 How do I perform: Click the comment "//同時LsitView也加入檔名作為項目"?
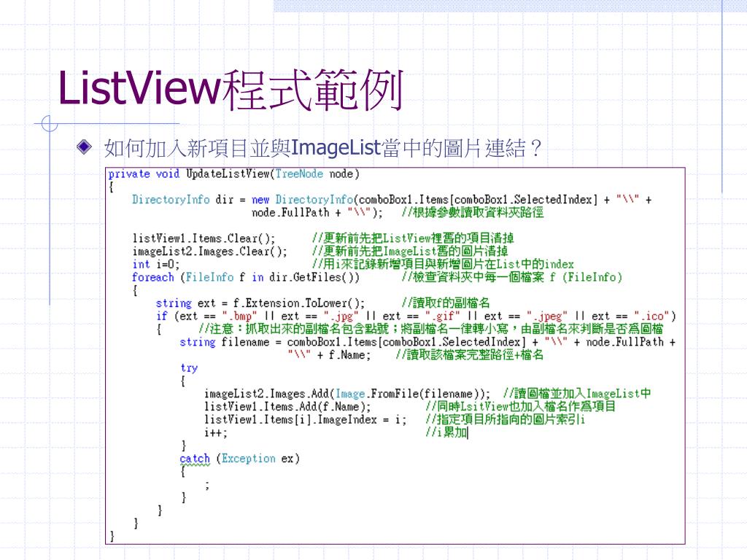coord(520,407)
